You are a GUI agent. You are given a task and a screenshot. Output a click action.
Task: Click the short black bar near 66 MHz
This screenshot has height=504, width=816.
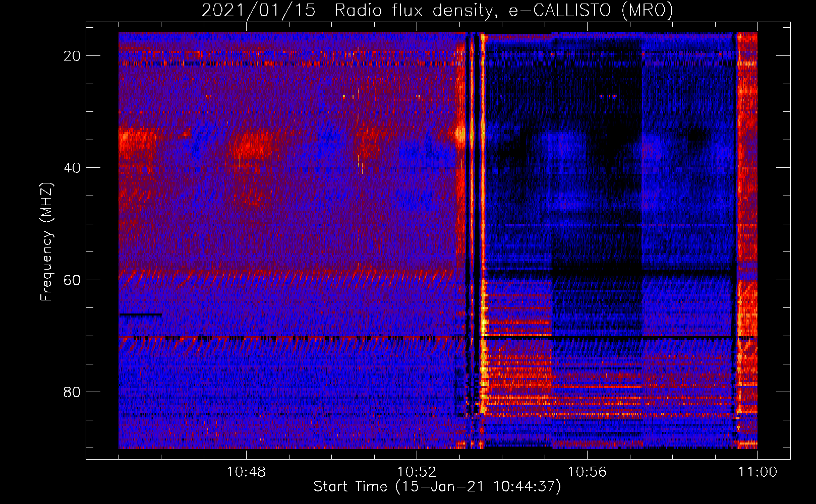click(x=141, y=314)
